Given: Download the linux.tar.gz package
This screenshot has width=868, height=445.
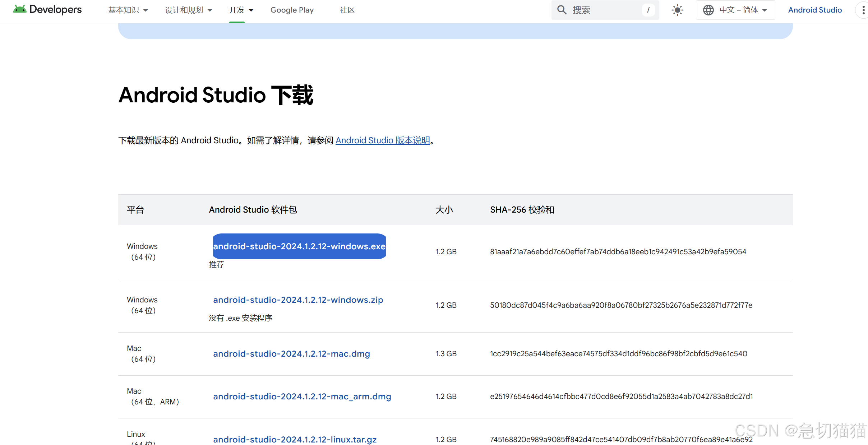Looking at the screenshot, I should [295, 439].
